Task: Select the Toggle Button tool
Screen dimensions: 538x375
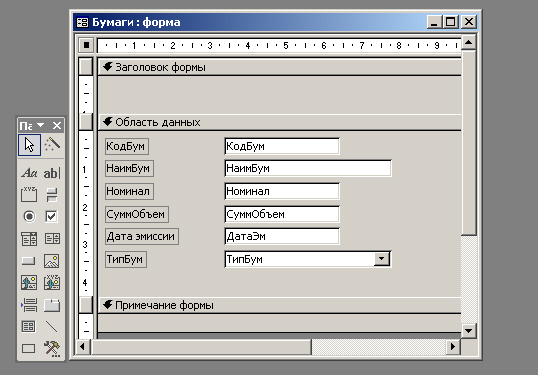Action: tap(52, 195)
